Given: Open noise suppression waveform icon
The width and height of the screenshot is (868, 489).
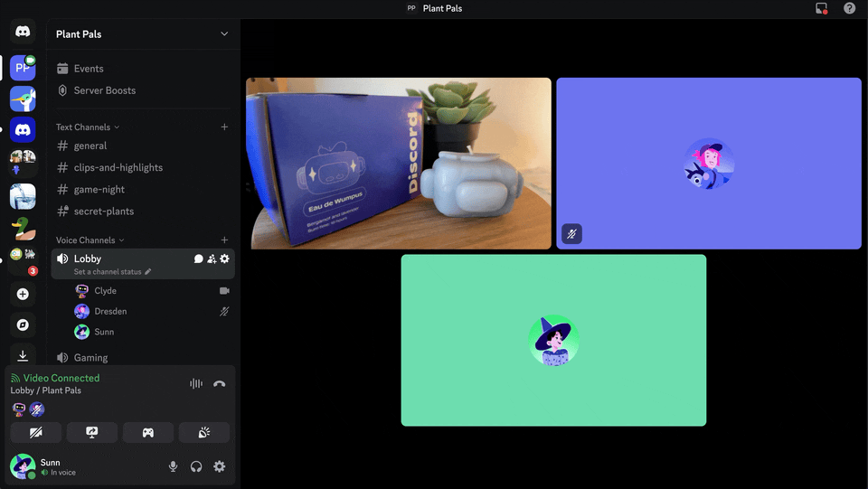Looking at the screenshot, I should click(x=196, y=384).
